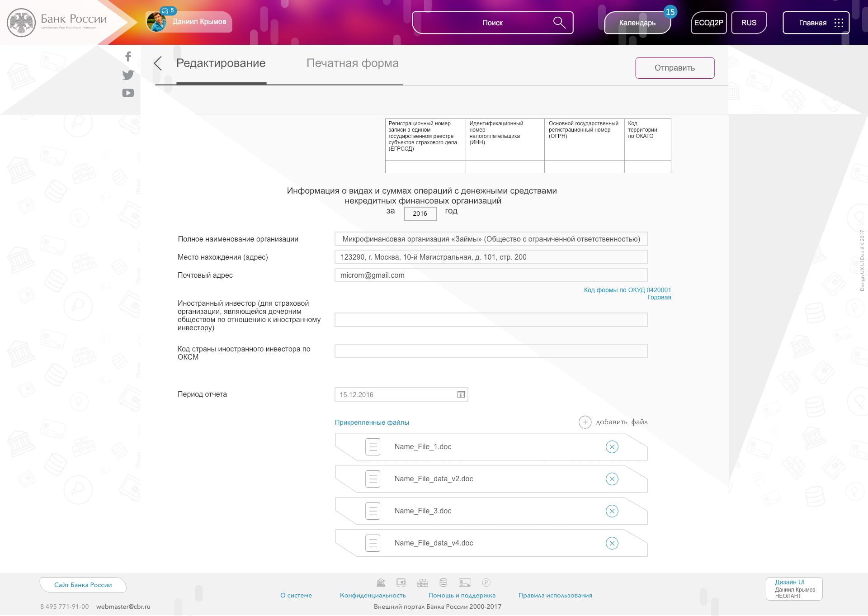Open the Код формы по ОКУД 0420001 link

click(627, 290)
